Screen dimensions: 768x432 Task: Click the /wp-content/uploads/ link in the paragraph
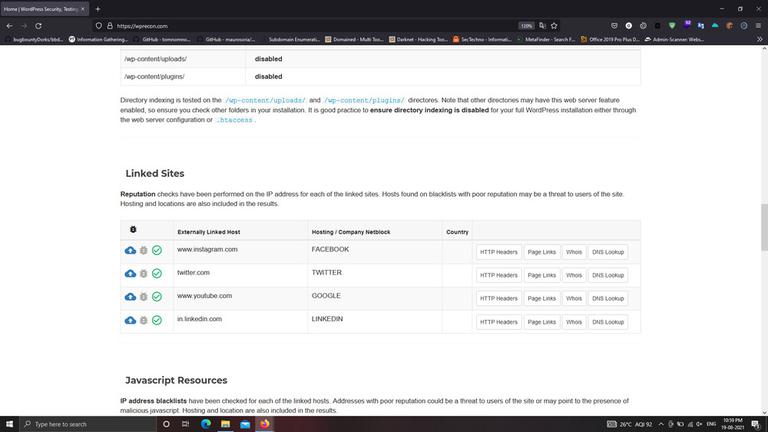pos(265,100)
